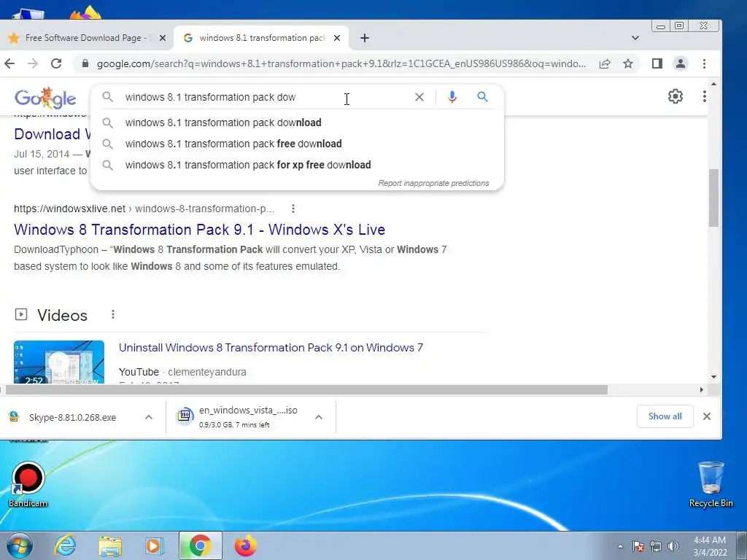Open options for windowsxlive.net result

click(293, 209)
